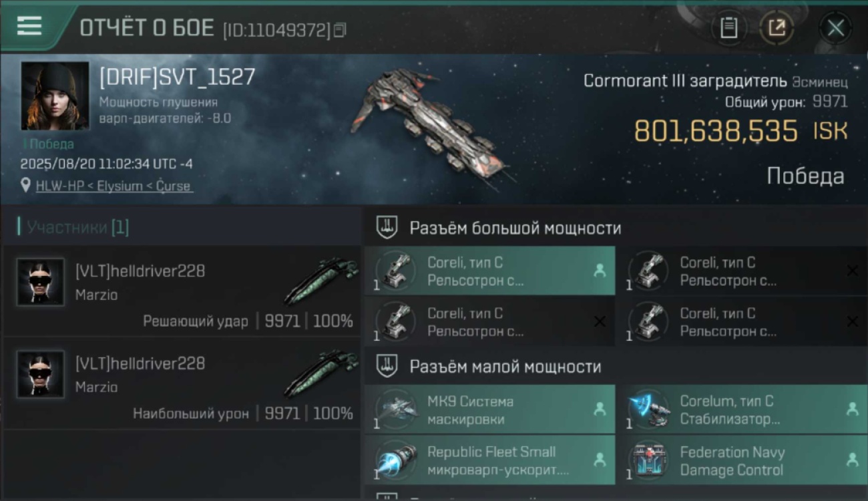This screenshot has height=501, width=868.
Task: Click Разъём большой мощности section header
Action: (515, 228)
